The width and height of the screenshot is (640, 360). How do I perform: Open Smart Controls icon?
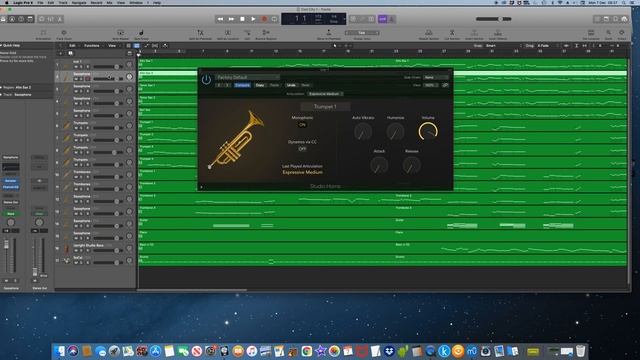(x=42, y=19)
